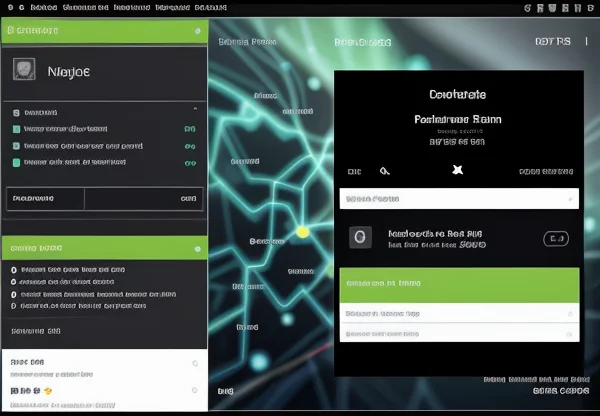
Task: Click the wide green bar in the black dialog
Action: [x=459, y=285]
